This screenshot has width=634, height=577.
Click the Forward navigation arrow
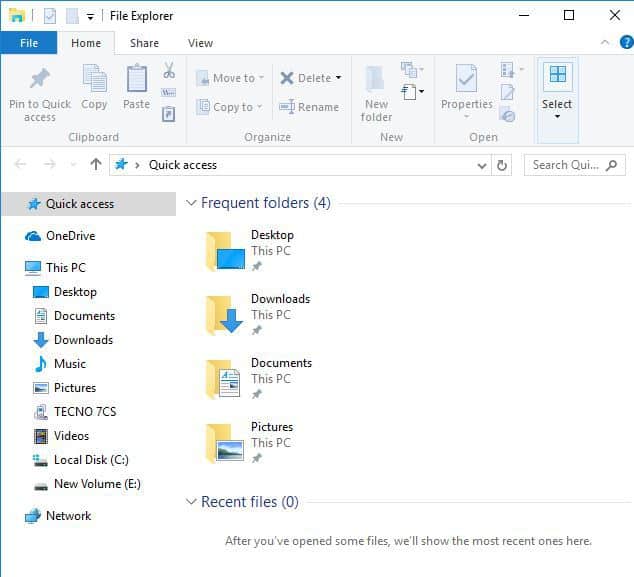[50, 164]
